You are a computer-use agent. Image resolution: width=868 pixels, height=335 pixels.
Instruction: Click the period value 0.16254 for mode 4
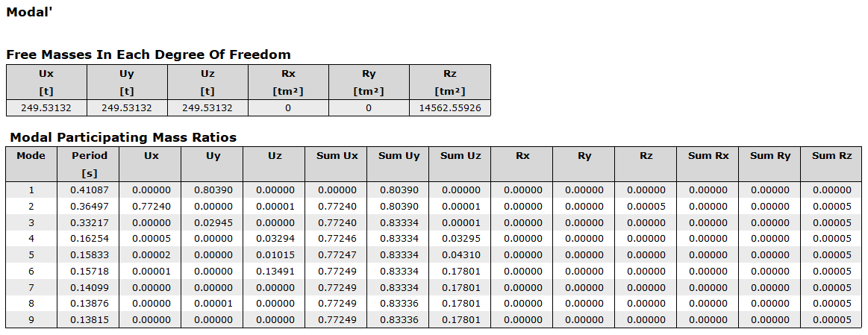point(90,239)
